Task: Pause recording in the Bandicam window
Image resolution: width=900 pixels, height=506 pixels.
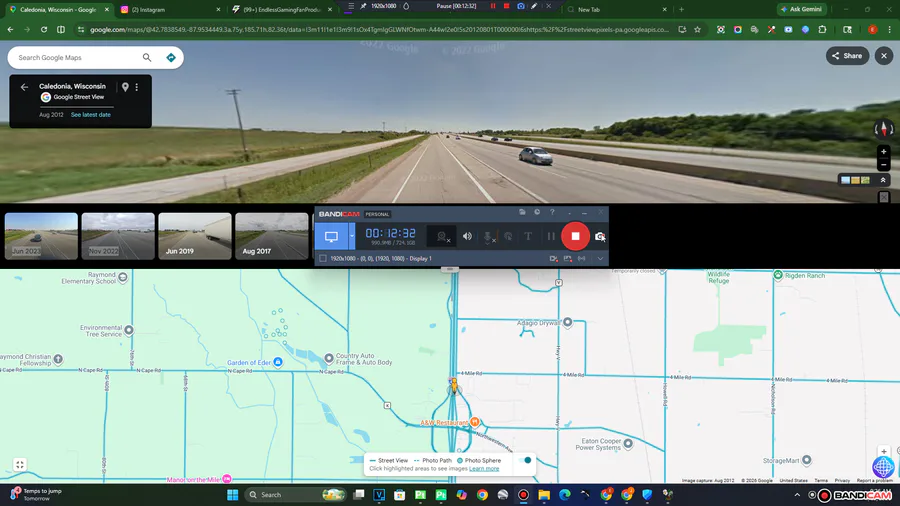Action: 551,236
